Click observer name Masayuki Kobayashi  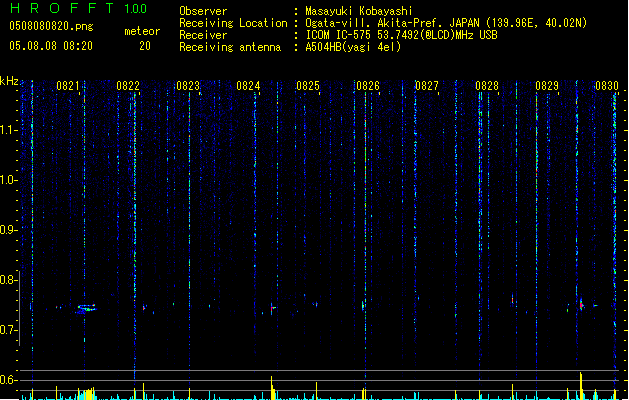pyautogui.click(x=359, y=11)
